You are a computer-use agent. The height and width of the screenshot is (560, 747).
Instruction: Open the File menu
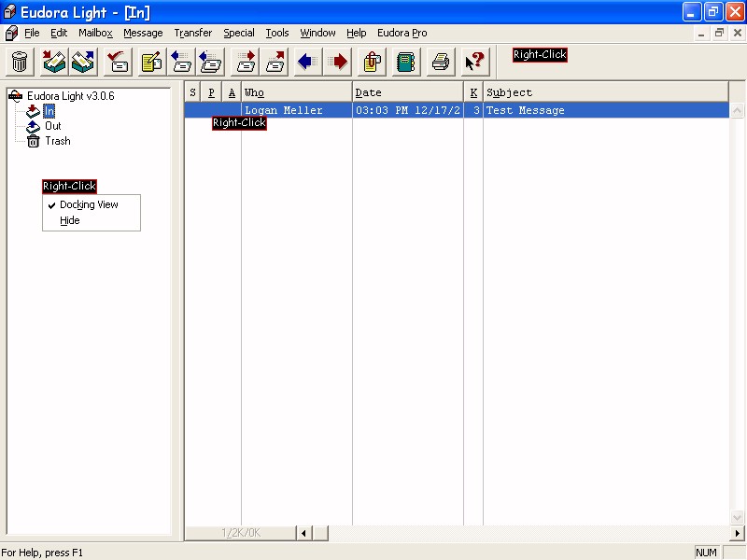click(x=32, y=33)
